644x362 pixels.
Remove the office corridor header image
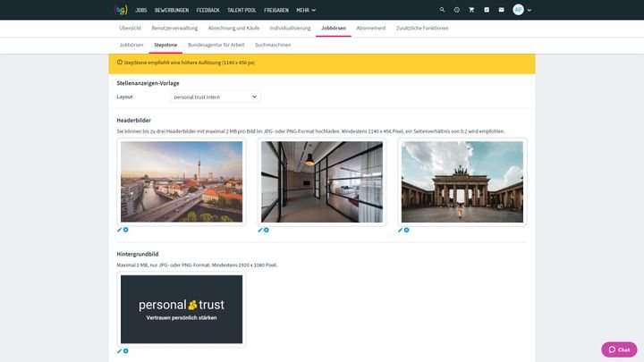click(x=267, y=231)
